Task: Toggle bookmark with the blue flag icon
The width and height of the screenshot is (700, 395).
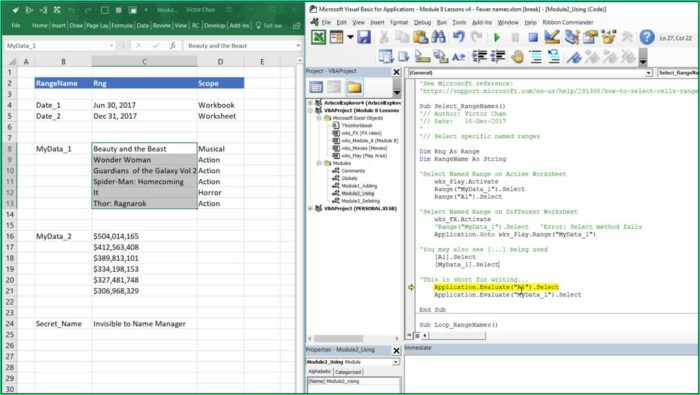Action: [x=574, y=57]
